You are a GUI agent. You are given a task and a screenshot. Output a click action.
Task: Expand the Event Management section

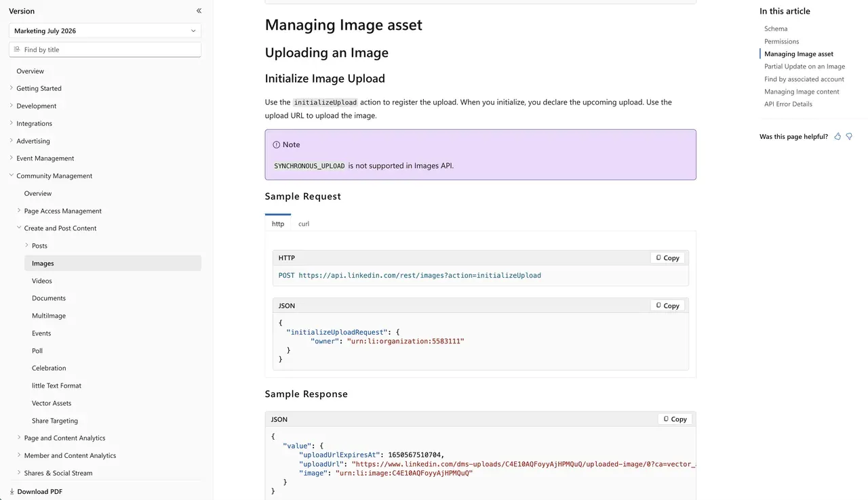point(12,158)
